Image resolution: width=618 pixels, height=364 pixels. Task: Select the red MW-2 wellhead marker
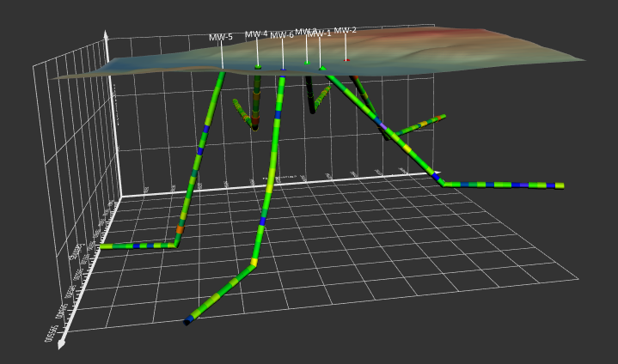click(346, 60)
